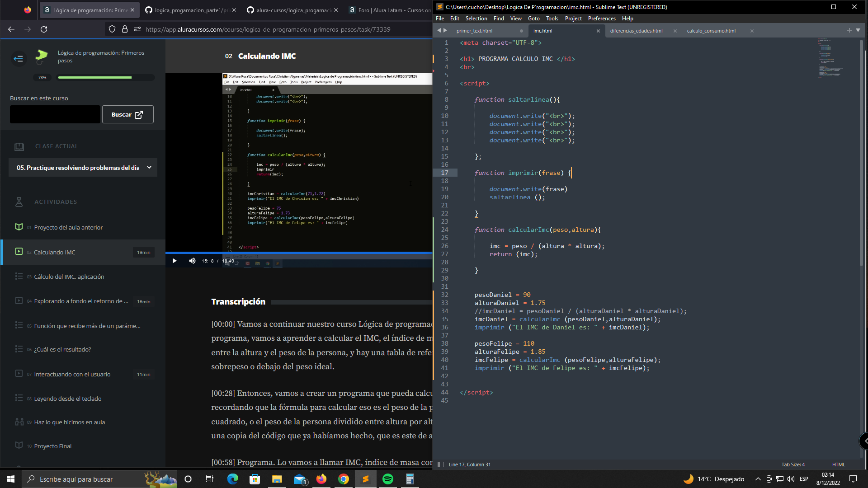This screenshot has width=868, height=488.
Task: Open the Sublime Text Find menu
Action: coord(499,19)
